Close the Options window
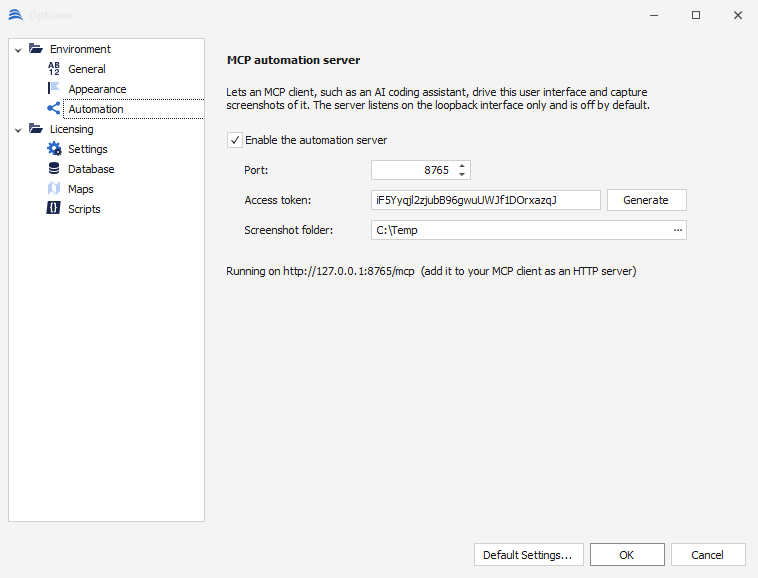The width and height of the screenshot is (758, 578). 738,15
